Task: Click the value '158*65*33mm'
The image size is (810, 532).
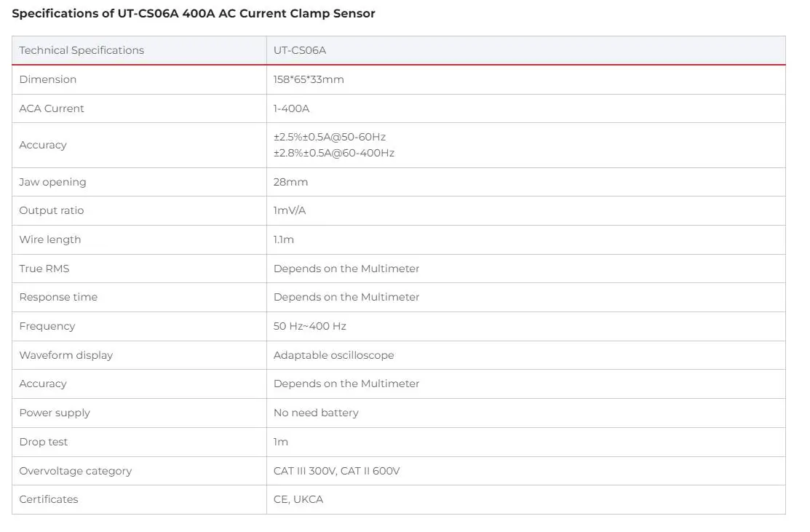Action: click(309, 79)
